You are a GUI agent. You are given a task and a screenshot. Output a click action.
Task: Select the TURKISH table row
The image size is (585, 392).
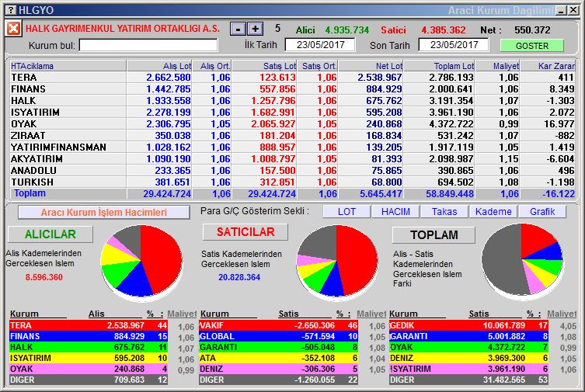[x=292, y=182]
